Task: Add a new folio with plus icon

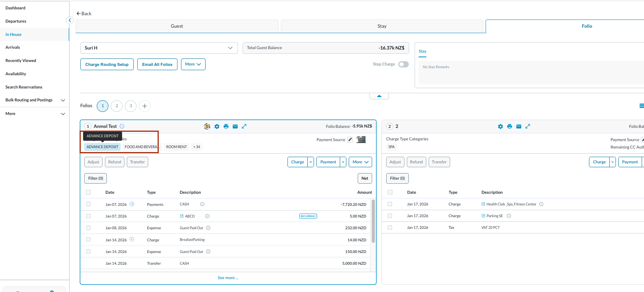Action: coord(145,106)
